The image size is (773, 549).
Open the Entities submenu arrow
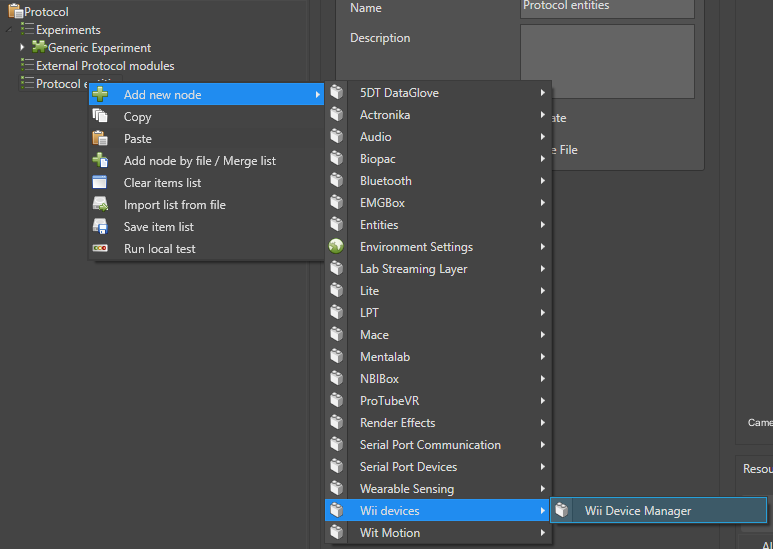542,224
